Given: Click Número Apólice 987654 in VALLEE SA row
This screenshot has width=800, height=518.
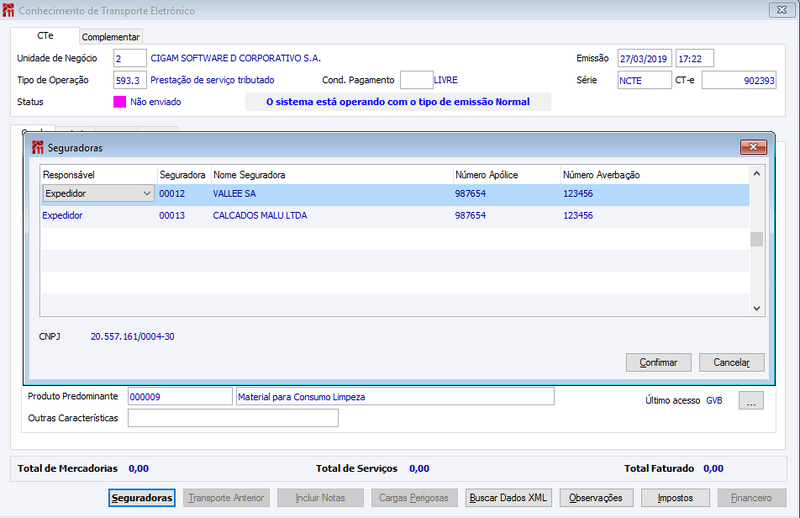Looking at the screenshot, I should pos(507,194).
